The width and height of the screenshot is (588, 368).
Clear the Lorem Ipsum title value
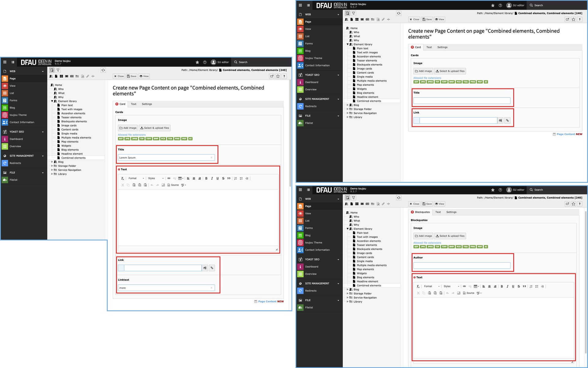[x=211, y=158]
